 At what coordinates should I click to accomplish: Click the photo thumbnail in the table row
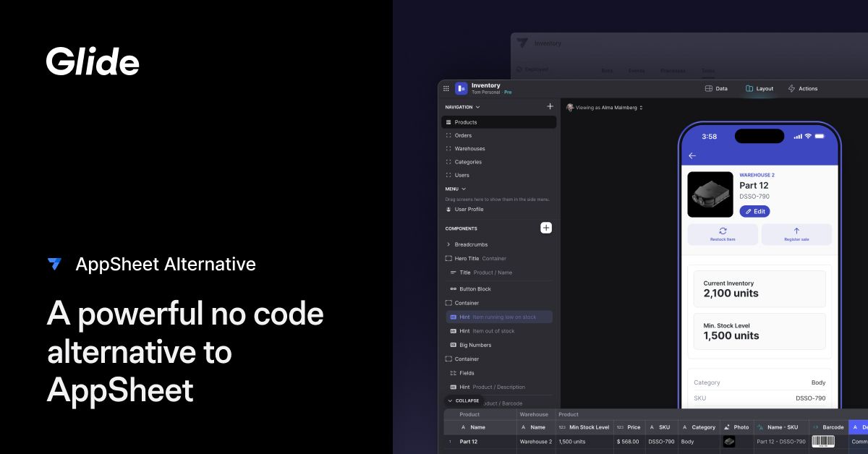pyautogui.click(x=729, y=441)
